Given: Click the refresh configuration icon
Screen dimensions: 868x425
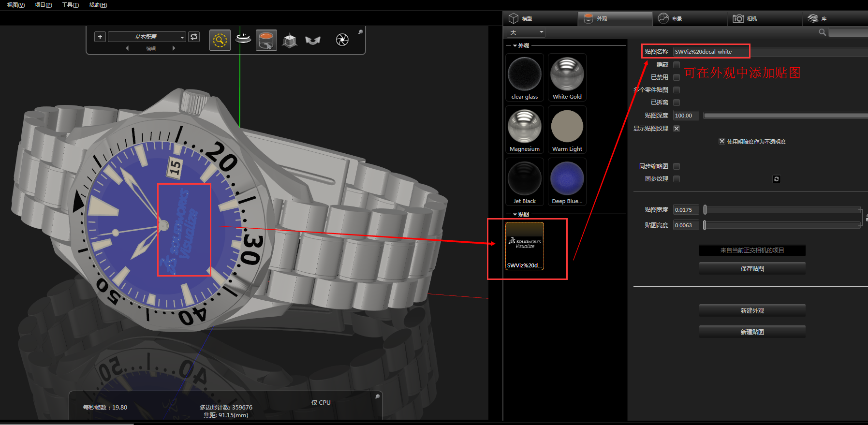Looking at the screenshot, I should (194, 37).
